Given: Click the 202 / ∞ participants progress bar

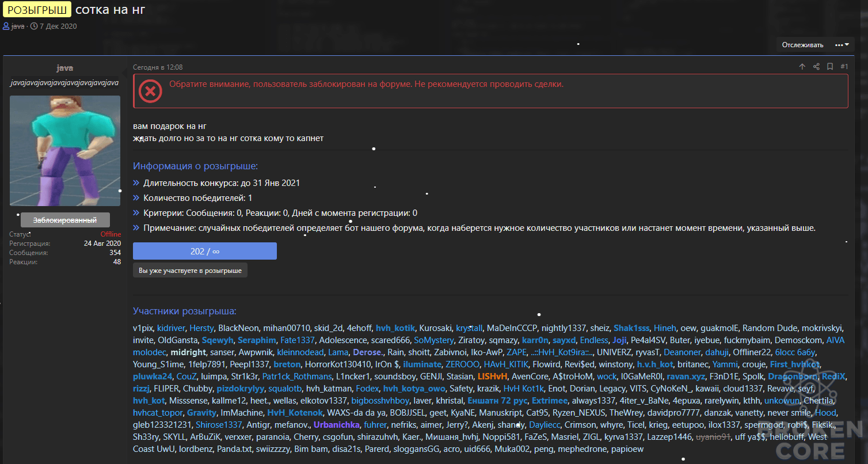Looking at the screenshot, I should pos(205,251).
